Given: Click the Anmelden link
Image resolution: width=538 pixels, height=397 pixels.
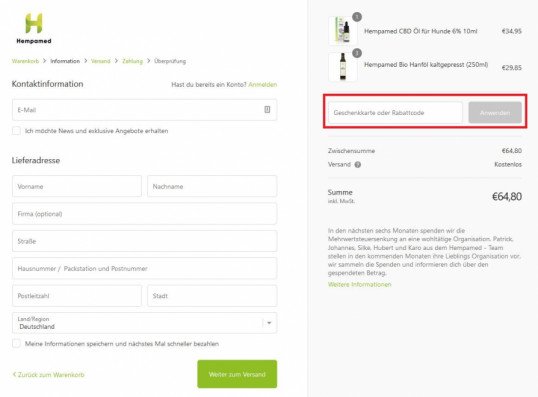Looking at the screenshot, I should pyautogui.click(x=262, y=84).
